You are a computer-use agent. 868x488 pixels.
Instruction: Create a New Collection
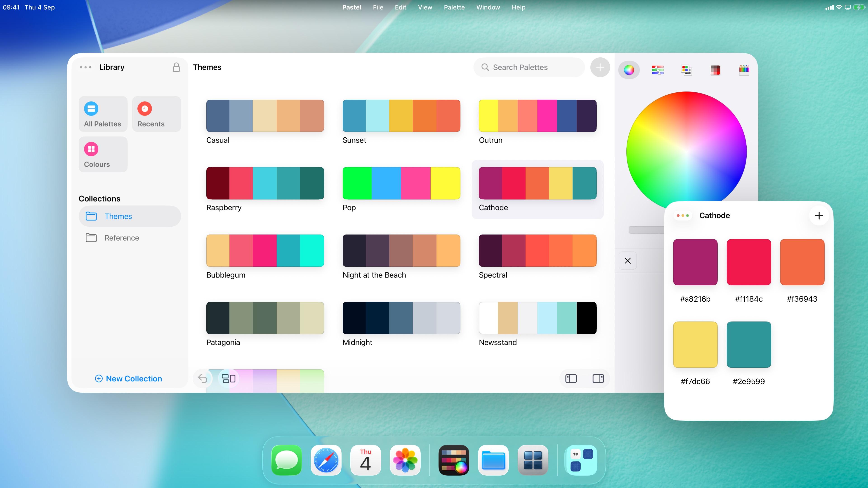pos(128,379)
